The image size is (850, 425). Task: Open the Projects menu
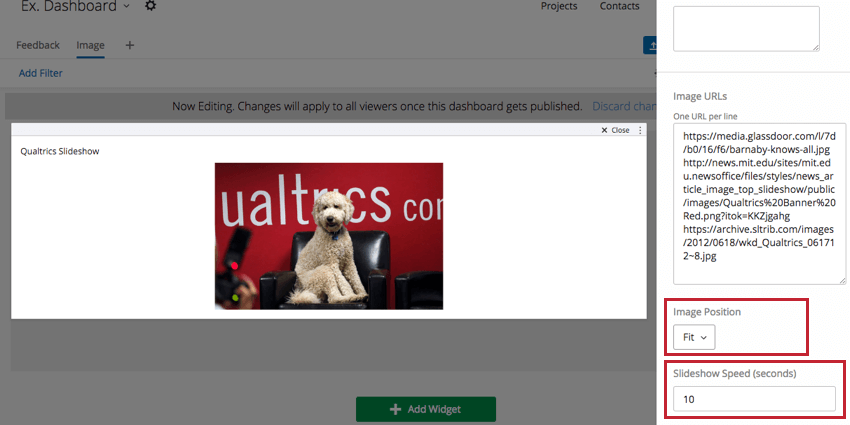tap(559, 7)
